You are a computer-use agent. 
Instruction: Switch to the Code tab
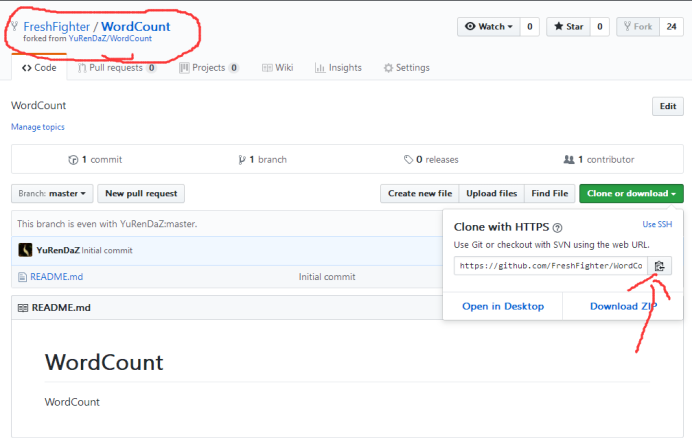[x=39, y=68]
